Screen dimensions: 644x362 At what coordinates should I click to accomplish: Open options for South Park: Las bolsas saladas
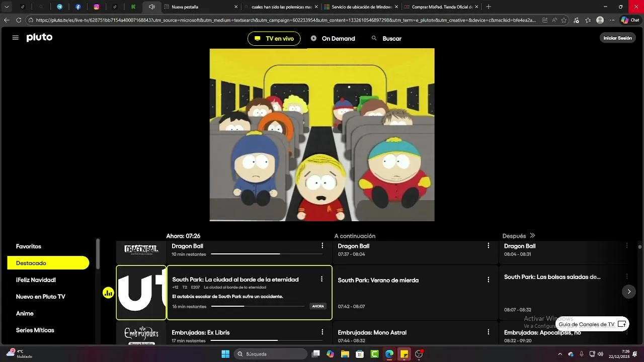click(x=627, y=277)
